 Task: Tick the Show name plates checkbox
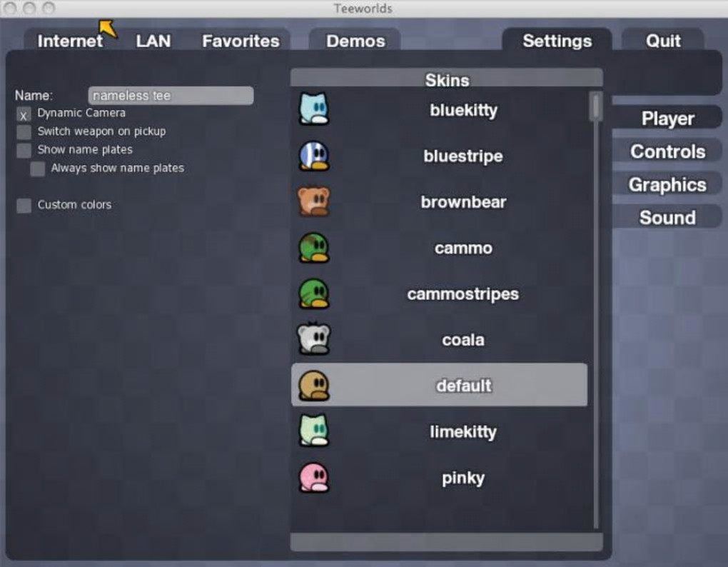(x=24, y=151)
